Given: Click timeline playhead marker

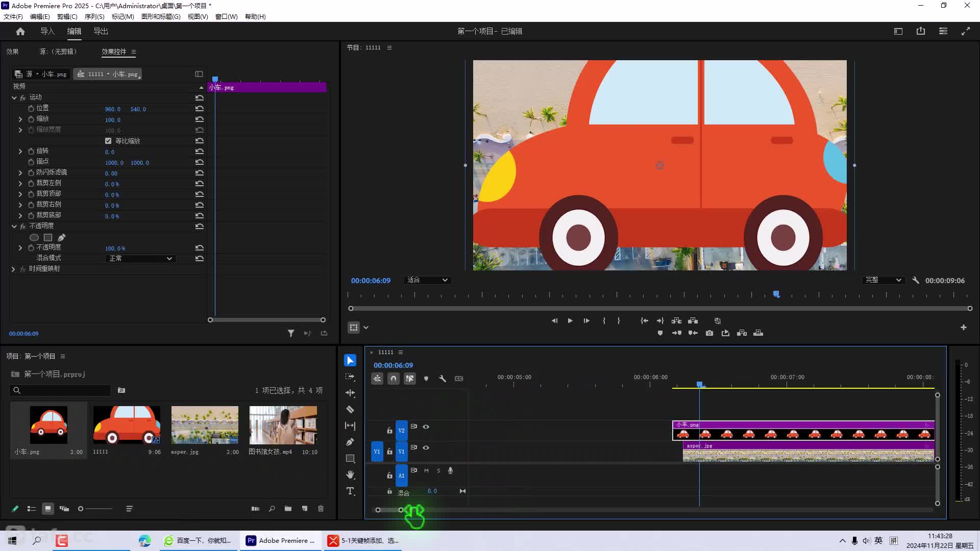Looking at the screenshot, I should 700,384.
